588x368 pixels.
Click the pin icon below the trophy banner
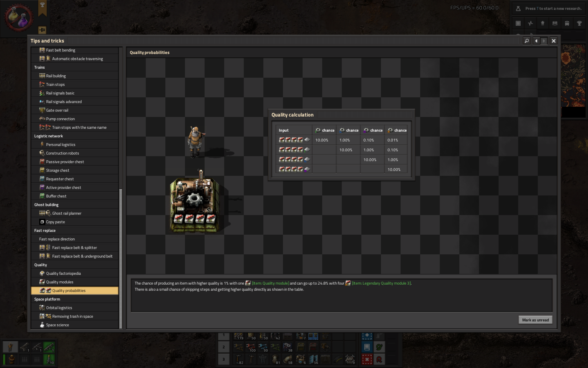pyautogui.click(x=42, y=30)
